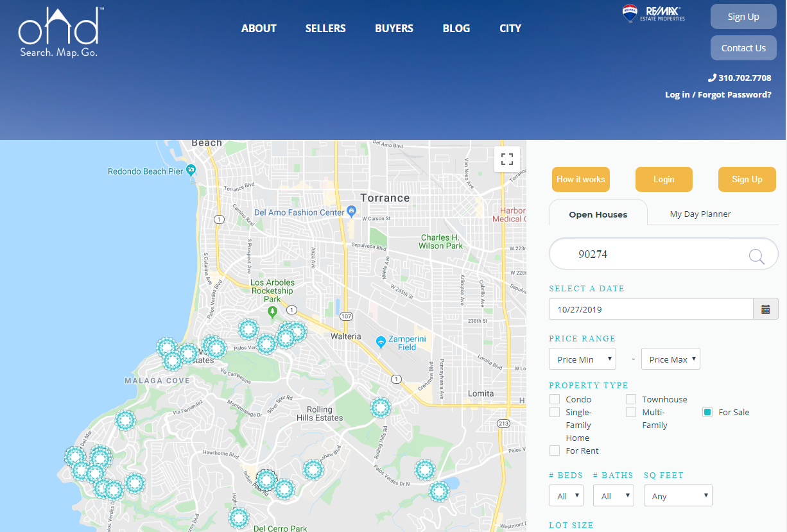Screen dimensions: 787x532
Task: Select open house marker near Rolling Hills Estates
Action: pyautogui.click(x=381, y=408)
